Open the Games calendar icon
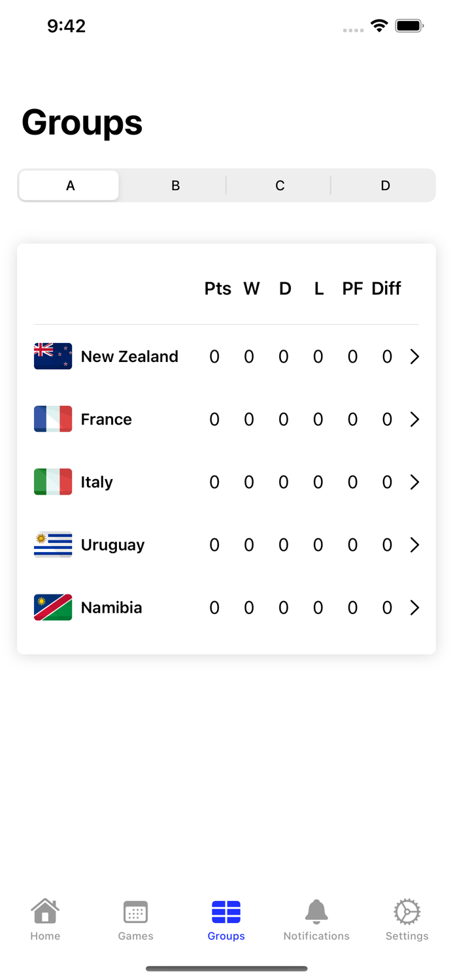 [135, 911]
